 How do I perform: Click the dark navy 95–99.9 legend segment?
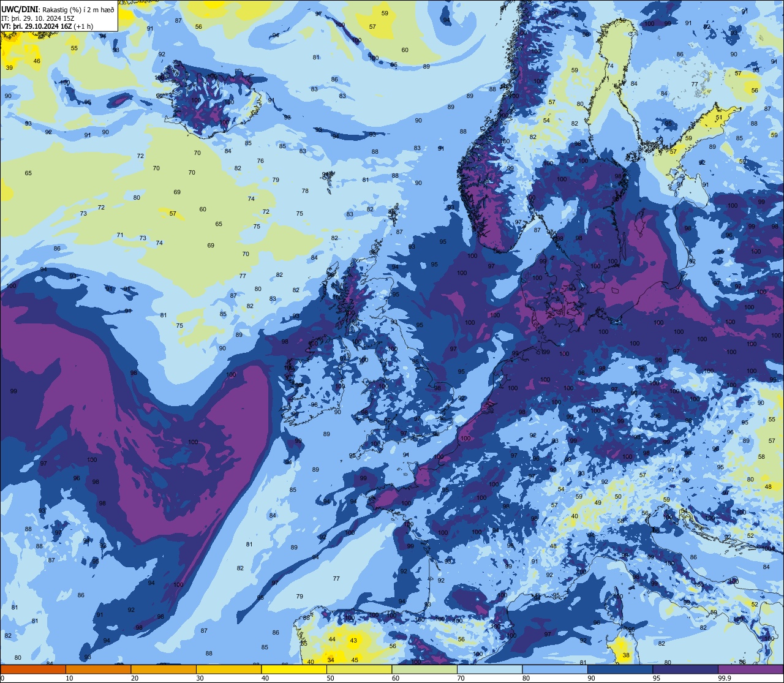(685, 669)
